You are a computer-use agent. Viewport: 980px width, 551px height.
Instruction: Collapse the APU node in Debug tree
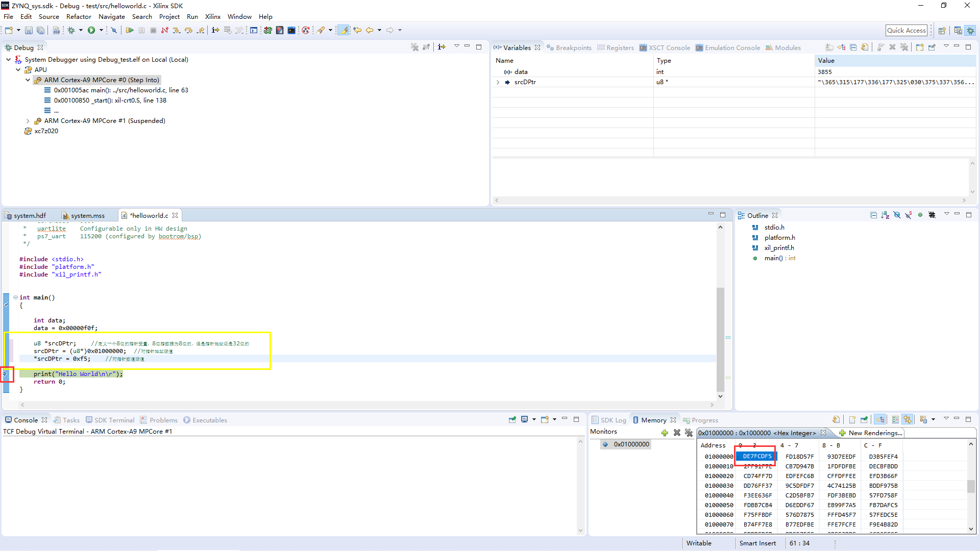[x=18, y=69]
